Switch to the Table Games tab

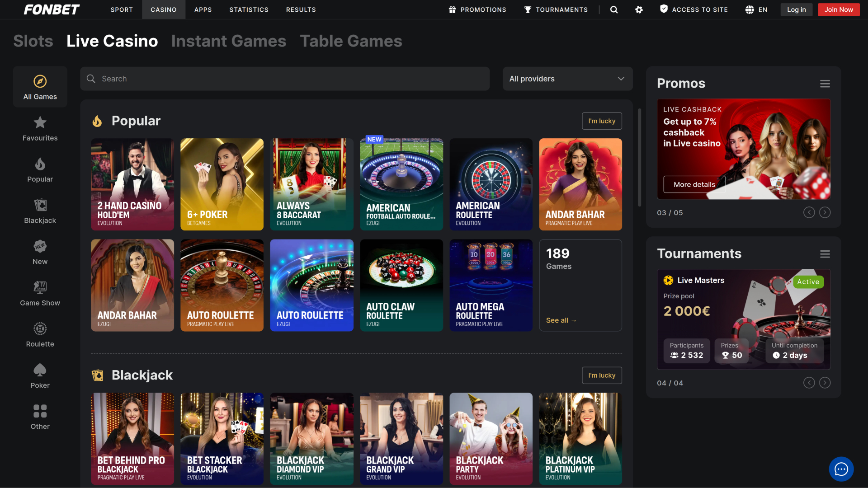(351, 41)
